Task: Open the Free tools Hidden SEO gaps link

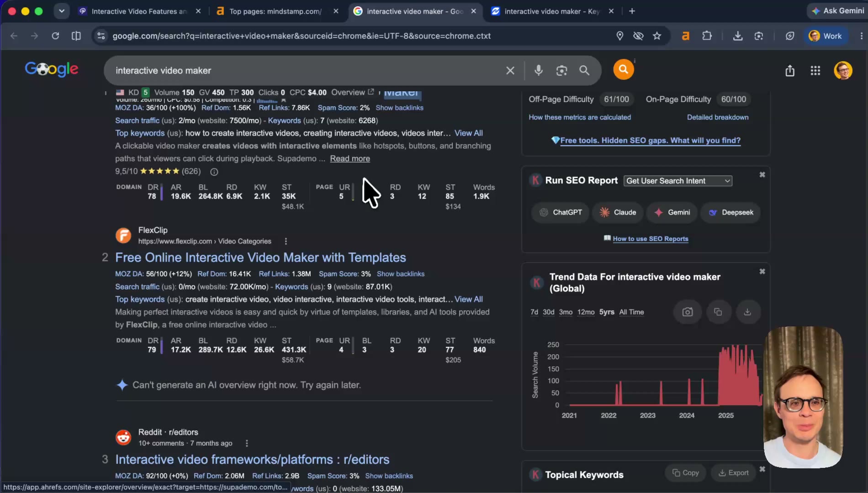Action: (x=650, y=141)
